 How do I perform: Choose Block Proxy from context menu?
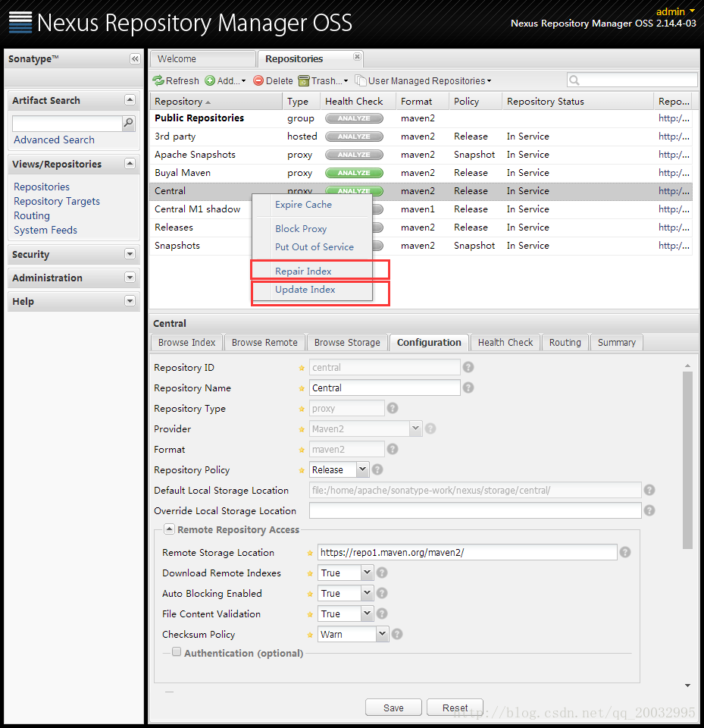coord(301,228)
